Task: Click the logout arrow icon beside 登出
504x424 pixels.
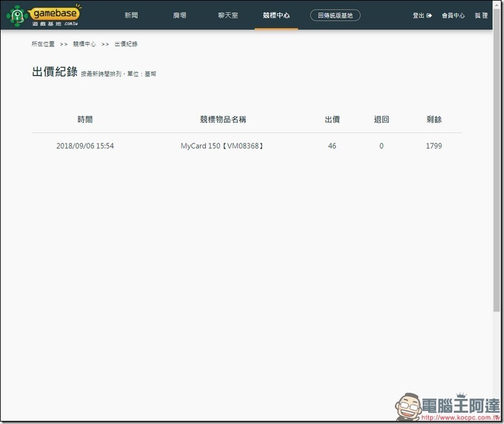Action: (429, 16)
